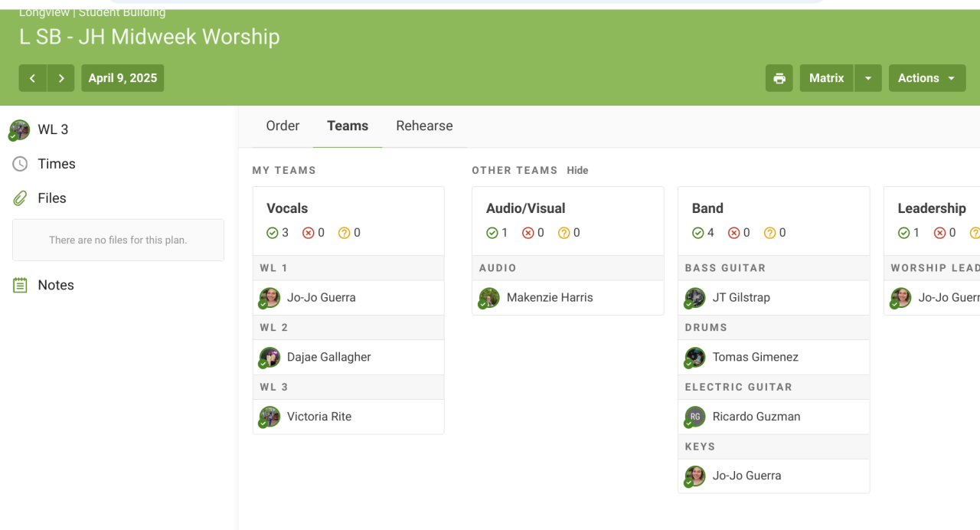This screenshot has width=980, height=530.
Task: Expand the Matrix dropdown arrow
Action: point(867,78)
